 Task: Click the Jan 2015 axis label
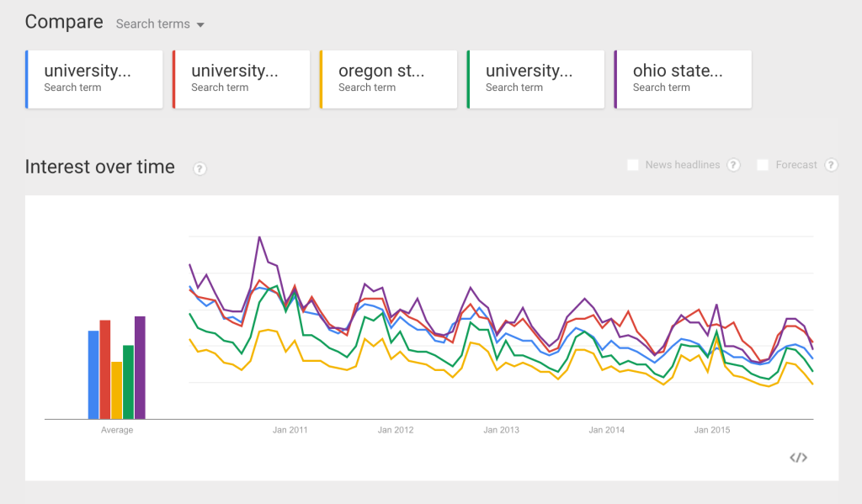coord(712,430)
